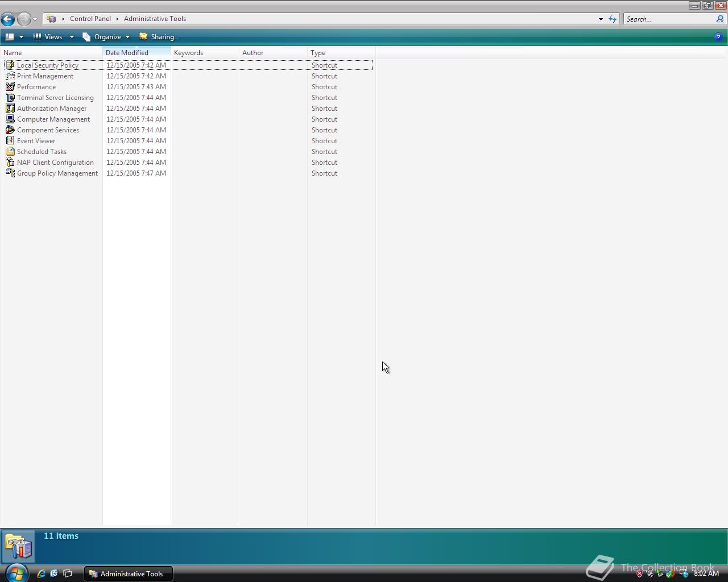Sort by the Date Modified column header
Screen dimensions: 728x582
click(x=136, y=53)
